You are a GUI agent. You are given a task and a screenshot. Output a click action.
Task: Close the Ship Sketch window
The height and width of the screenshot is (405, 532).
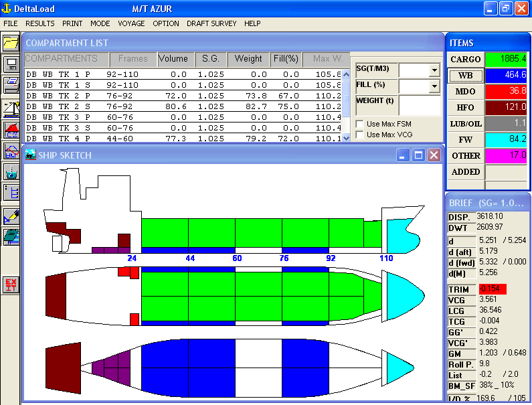(434, 155)
